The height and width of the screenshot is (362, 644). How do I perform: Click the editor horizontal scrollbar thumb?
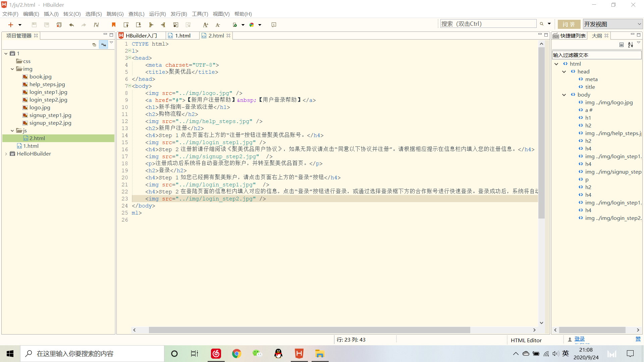(309, 330)
